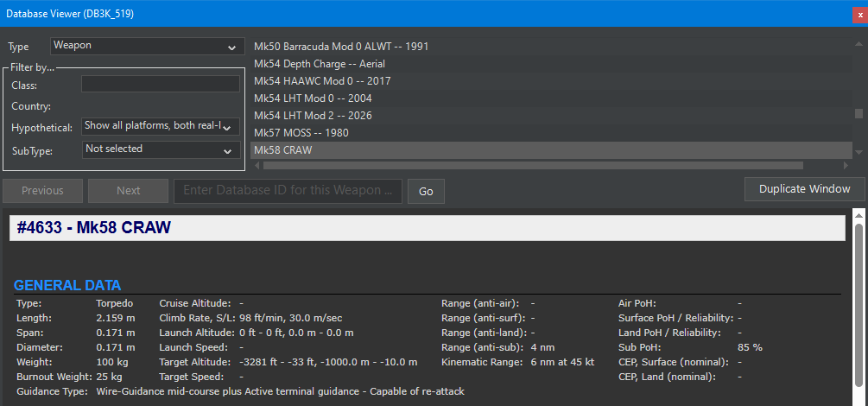Image resolution: width=868 pixels, height=406 pixels.
Task: Click Launch Altitude value 0 ft - 0 ft
Action: click(266, 333)
